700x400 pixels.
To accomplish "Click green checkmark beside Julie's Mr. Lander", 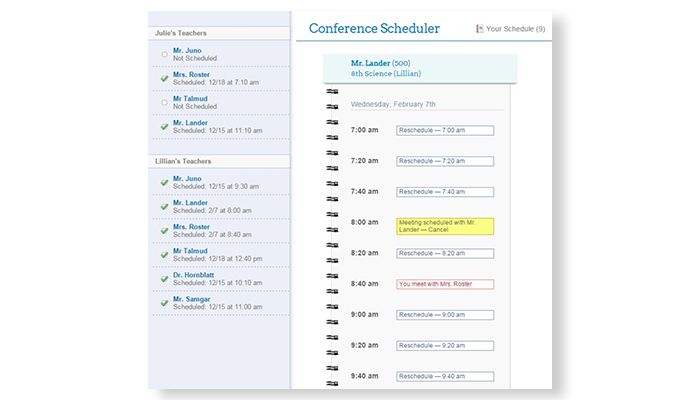I will tap(164, 126).
